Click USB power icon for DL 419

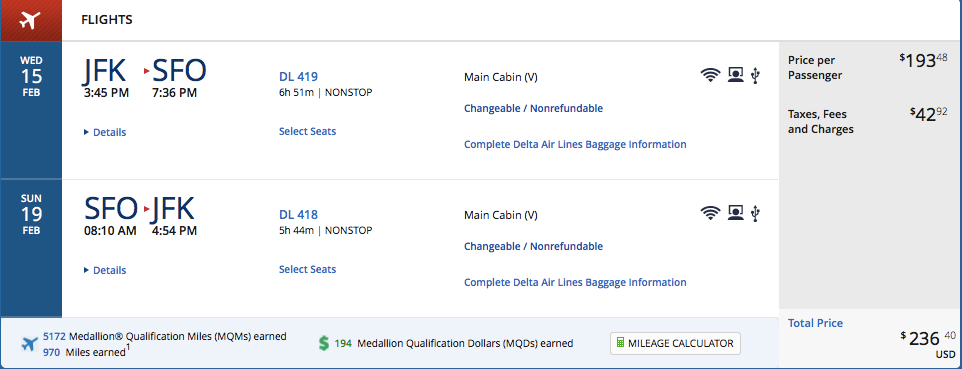(x=755, y=75)
